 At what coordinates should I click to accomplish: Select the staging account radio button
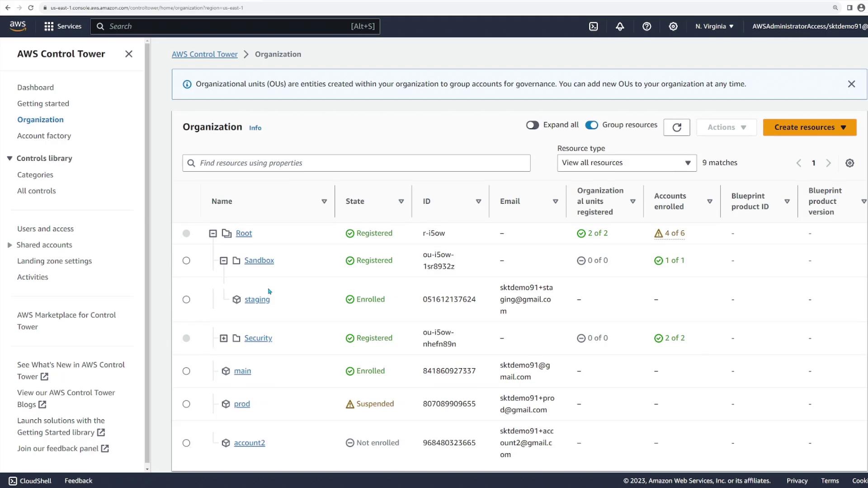coord(186,300)
